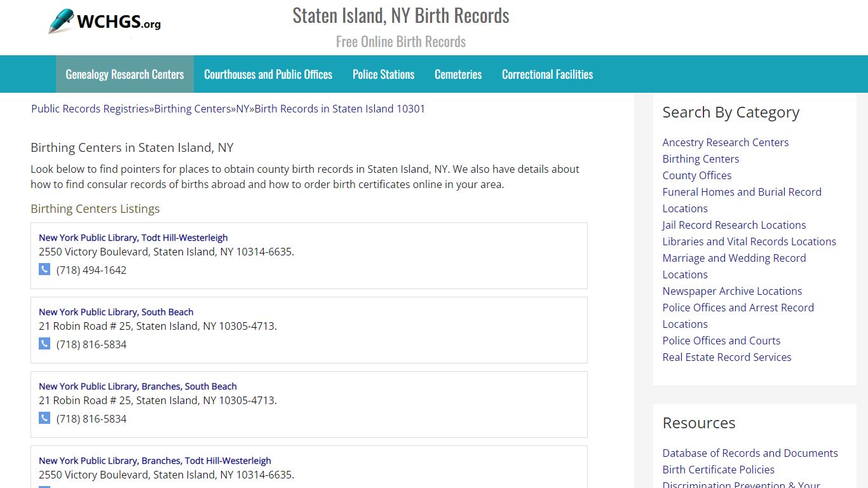Open Jail Record Research Locations
Viewport: 868px width, 488px height.
pos(734,225)
